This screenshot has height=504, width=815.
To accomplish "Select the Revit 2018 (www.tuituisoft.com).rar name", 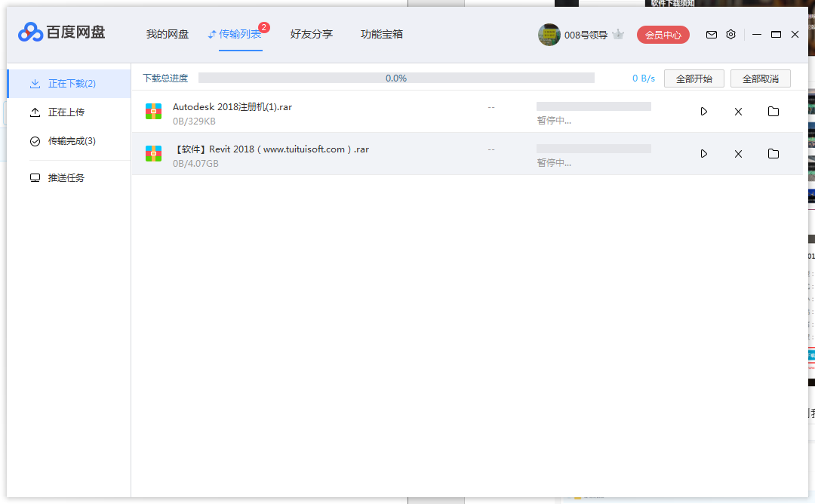I will tap(271, 149).
